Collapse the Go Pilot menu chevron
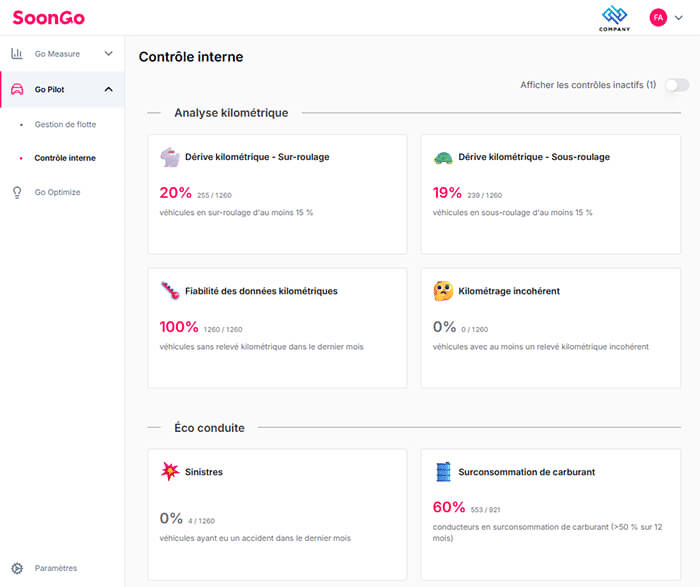Viewport: 700px width, 587px height. 109,89
